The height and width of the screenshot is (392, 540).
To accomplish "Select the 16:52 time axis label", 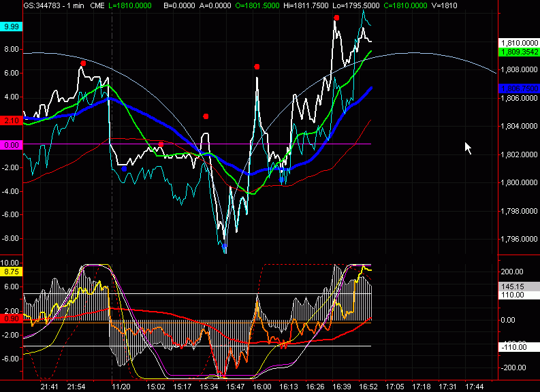I will [x=368, y=387].
